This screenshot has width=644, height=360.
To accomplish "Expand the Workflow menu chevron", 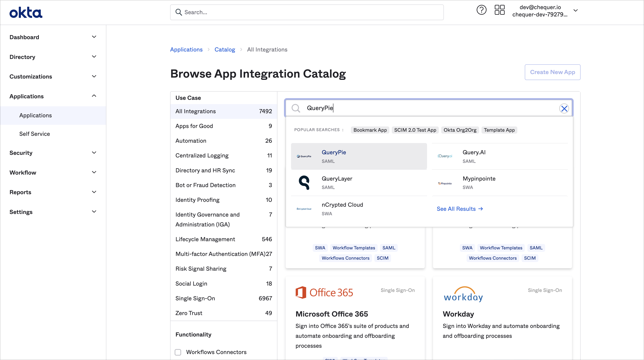I will (x=94, y=173).
